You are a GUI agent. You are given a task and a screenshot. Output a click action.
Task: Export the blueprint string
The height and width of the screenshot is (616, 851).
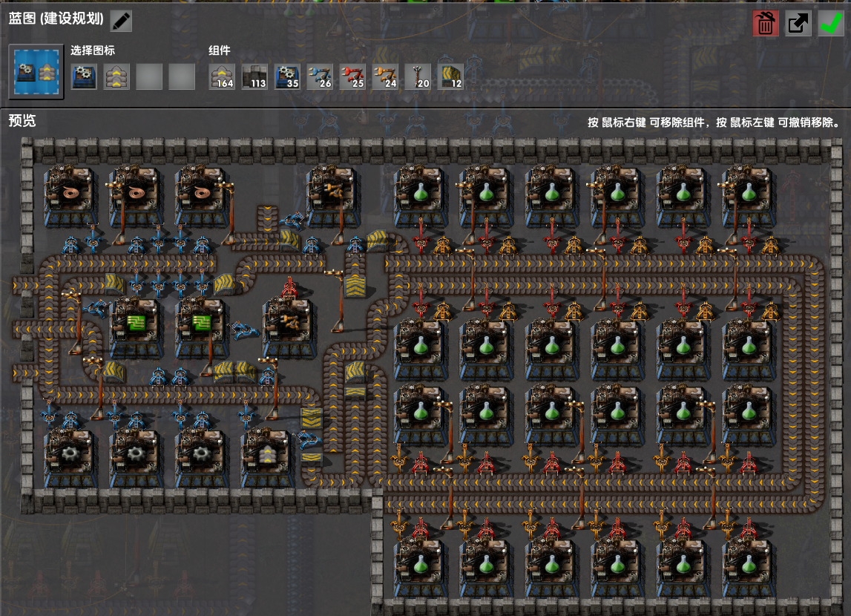click(798, 23)
